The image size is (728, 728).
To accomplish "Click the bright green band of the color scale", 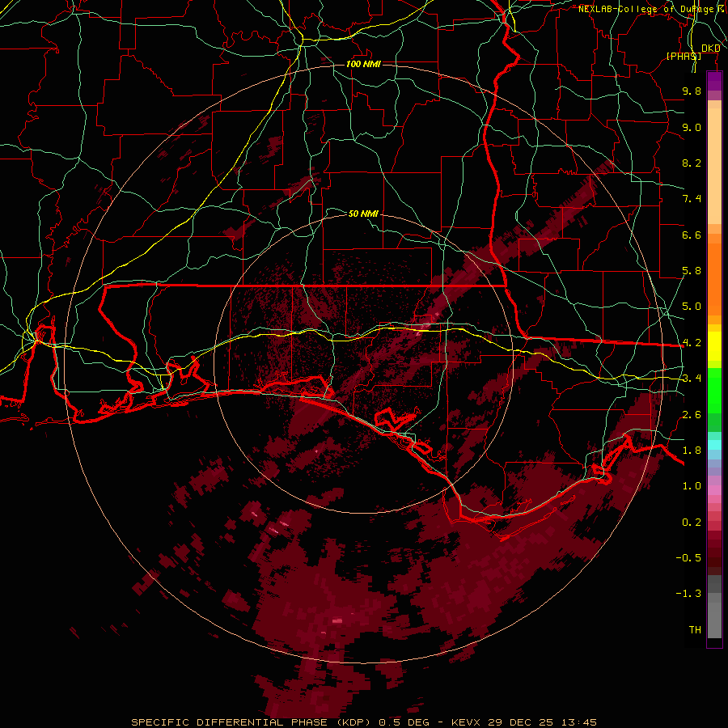I will [x=714, y=390].
